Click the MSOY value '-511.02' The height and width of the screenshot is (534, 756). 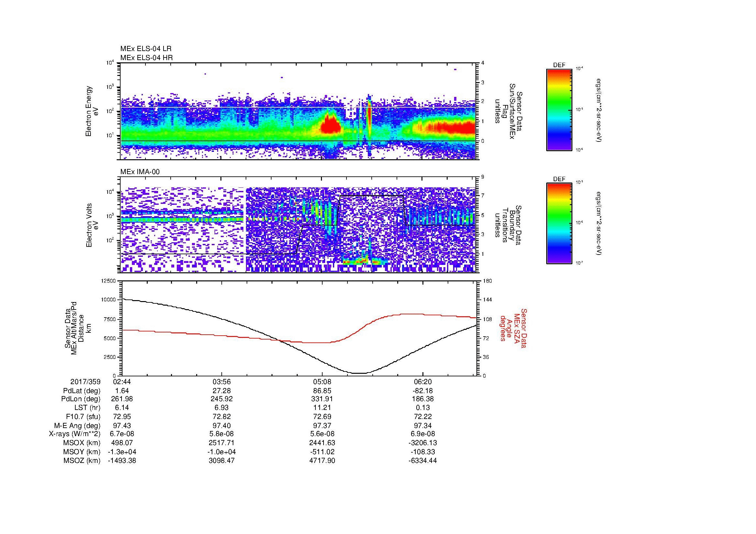click(322, 452)
